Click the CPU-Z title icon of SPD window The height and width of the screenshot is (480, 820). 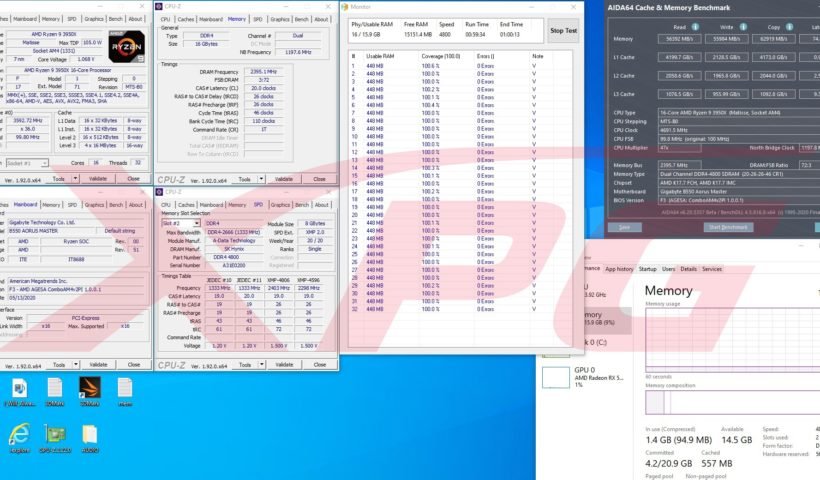click(x=159, y=192)
